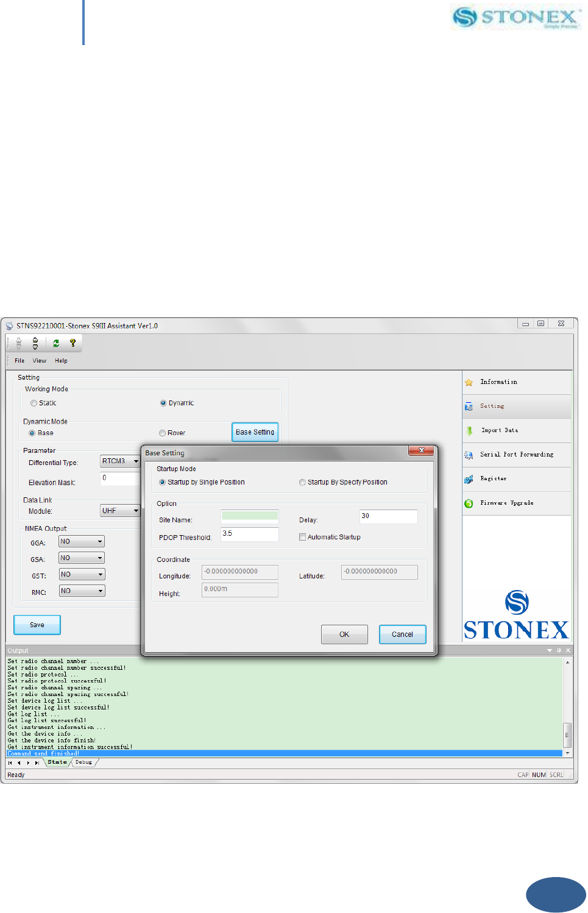Click the Height field showing 0.000m

tap(240, 590)
